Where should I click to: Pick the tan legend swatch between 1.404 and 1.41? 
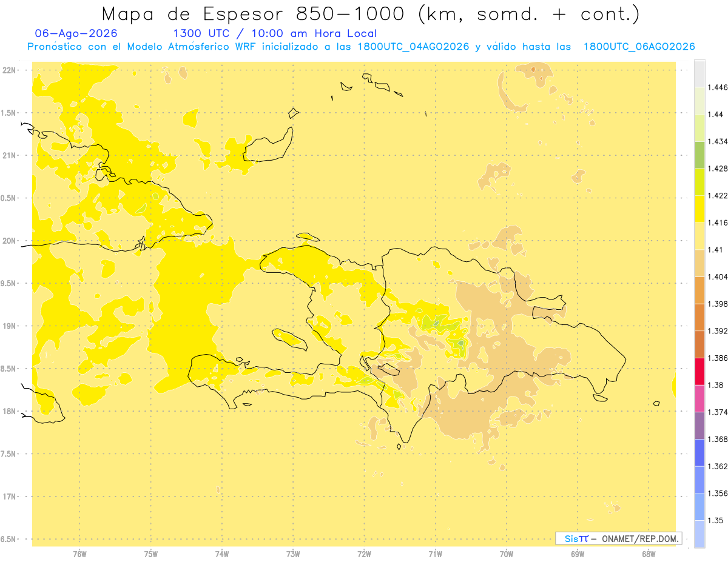(x=699, y=263)
